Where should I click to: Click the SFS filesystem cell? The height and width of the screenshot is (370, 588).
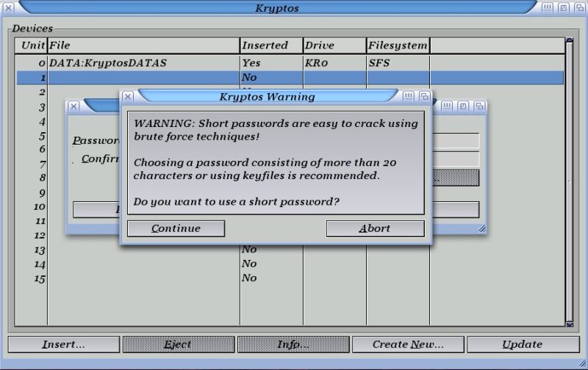point(379,63)
